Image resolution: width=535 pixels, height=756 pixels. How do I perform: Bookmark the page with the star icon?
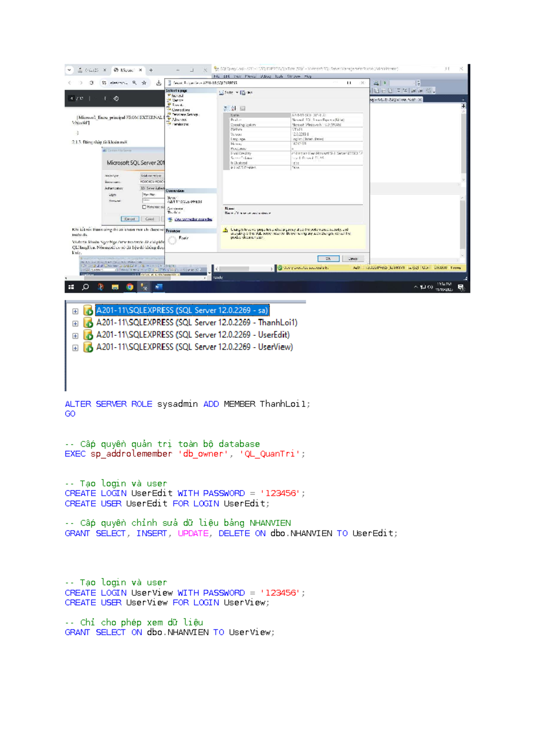[x=144, y=83]
